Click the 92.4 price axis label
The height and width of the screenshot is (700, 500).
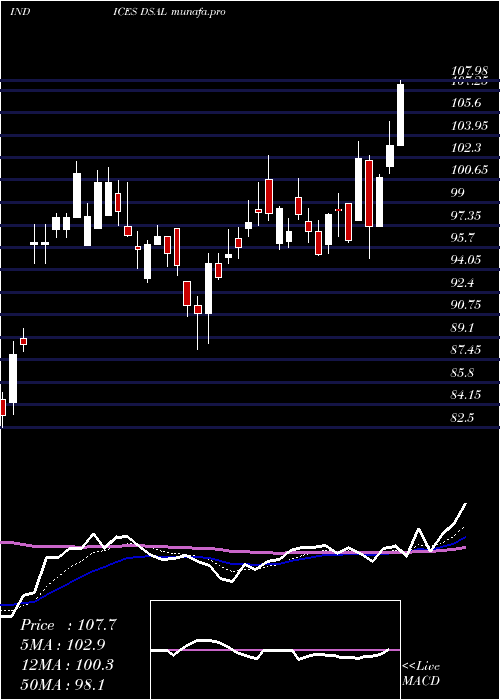click(x=463, y=283)
